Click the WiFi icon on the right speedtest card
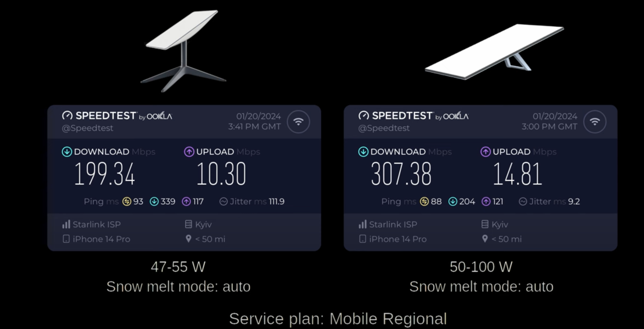 (x=595, y=122)
